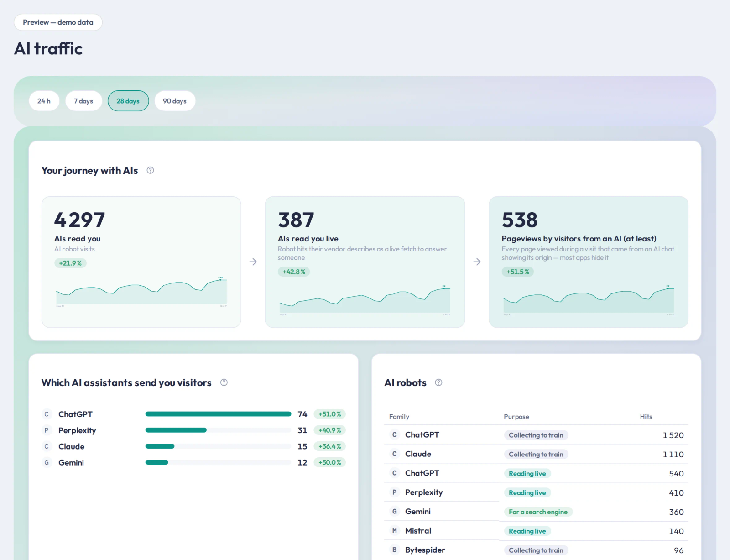Click Gemini's +50.0% change badge
Image resolution: width=730 pixels, height=560 pixels.
pos(330,462)
